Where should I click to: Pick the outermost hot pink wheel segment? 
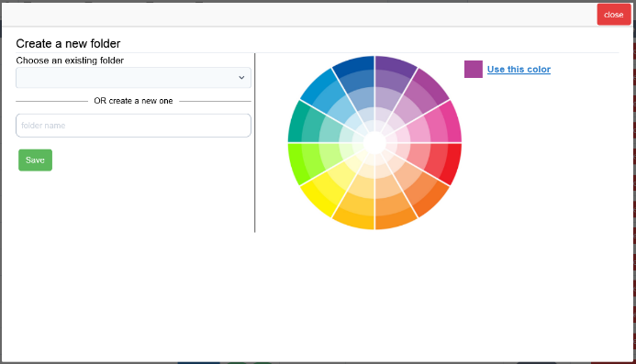[x=452, y=122]
